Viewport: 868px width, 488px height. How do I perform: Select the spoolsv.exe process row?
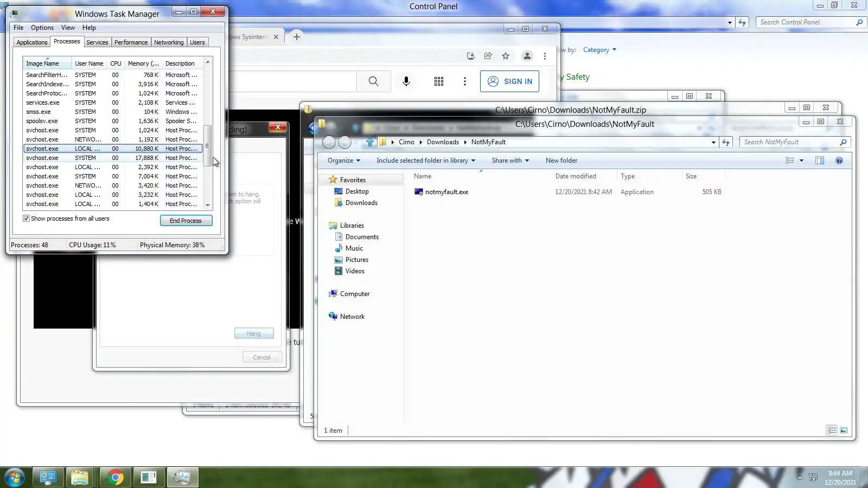tap(113, 121)
